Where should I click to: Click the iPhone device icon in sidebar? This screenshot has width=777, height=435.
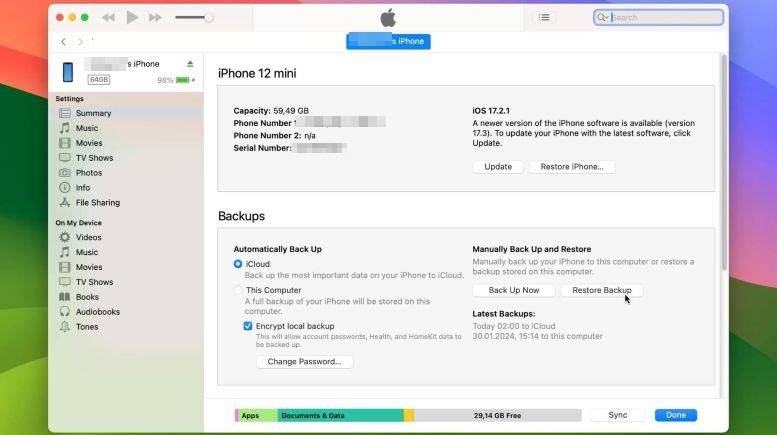(x=68, y=72)
